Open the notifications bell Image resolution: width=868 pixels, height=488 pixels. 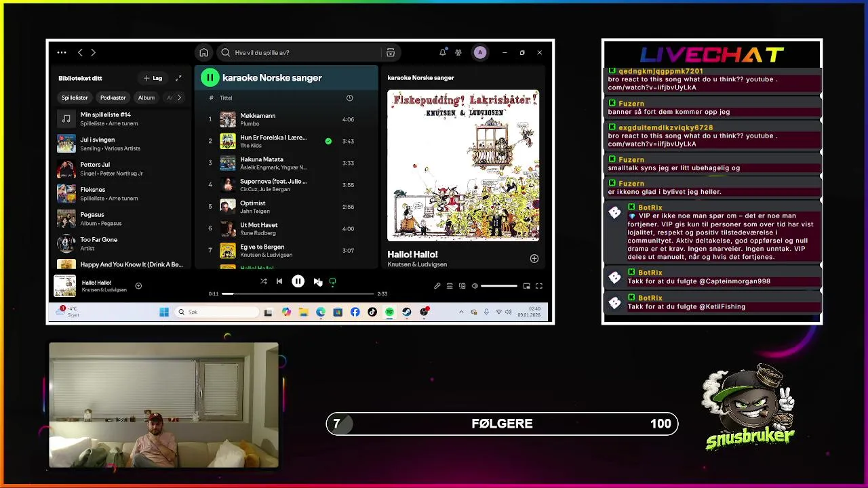click(443, 52)
